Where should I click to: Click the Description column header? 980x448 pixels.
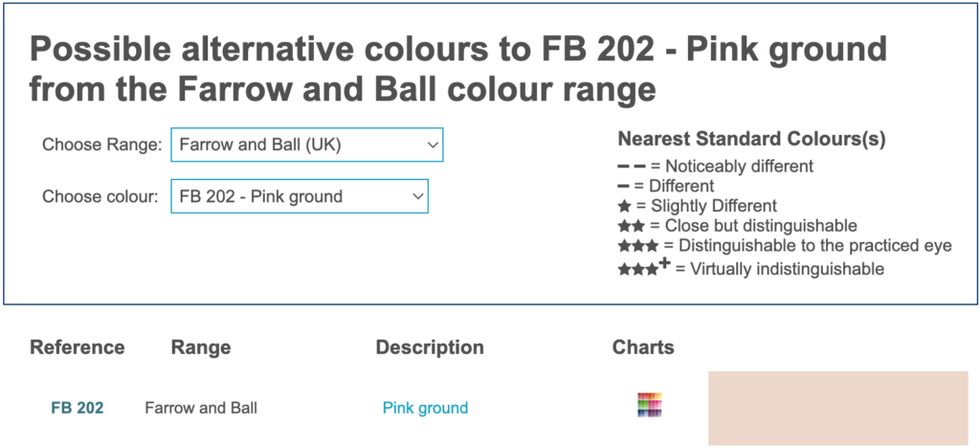tap(430, 347)
